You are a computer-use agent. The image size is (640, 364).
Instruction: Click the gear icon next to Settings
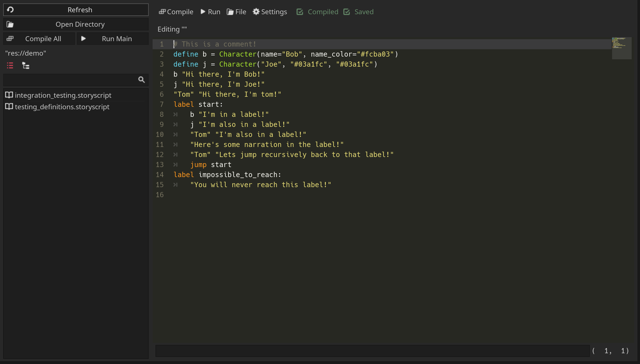tap(256, 12)
